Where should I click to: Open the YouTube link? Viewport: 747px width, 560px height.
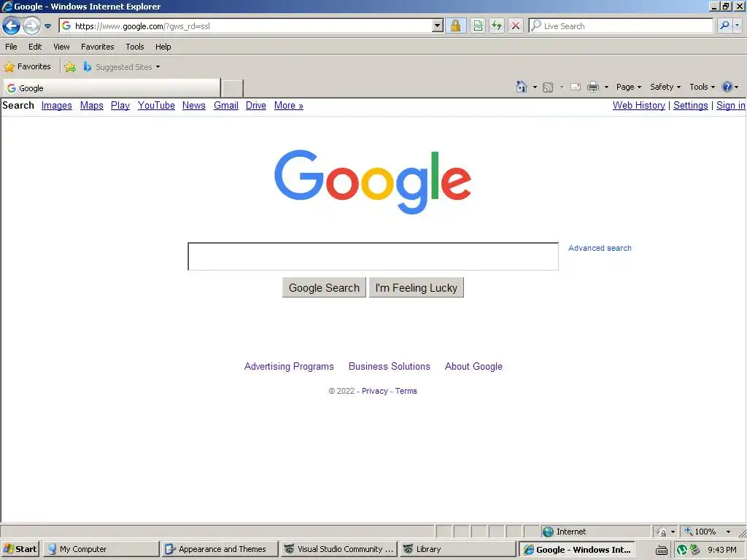[x=156, y=105]
